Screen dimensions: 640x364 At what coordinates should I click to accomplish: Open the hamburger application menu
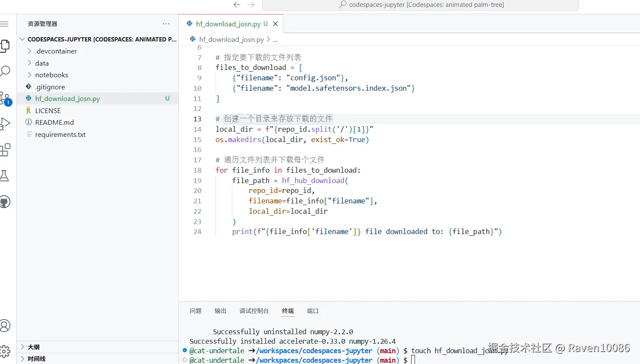point(4,24)
